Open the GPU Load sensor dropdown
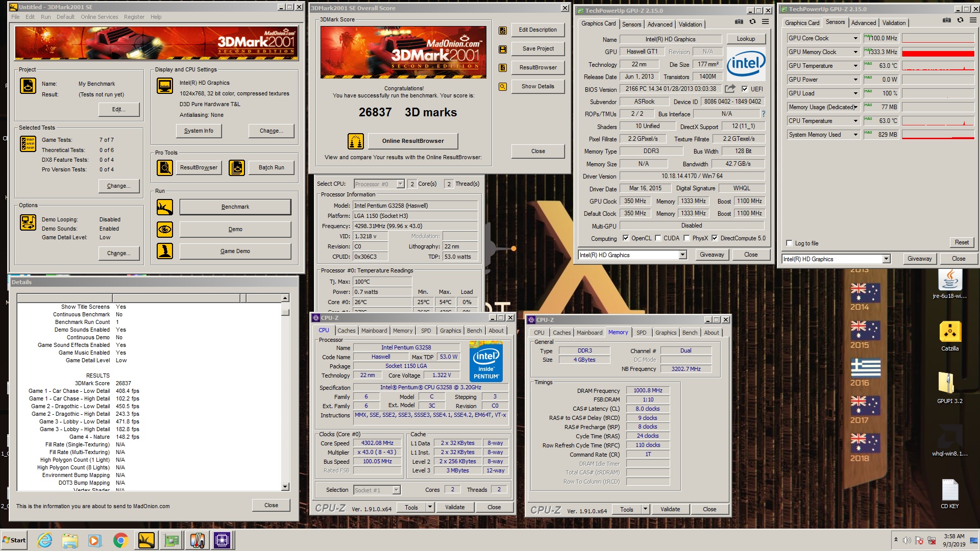Image resolution: width=980 pixels, height=551 pixels. [855, 93]
